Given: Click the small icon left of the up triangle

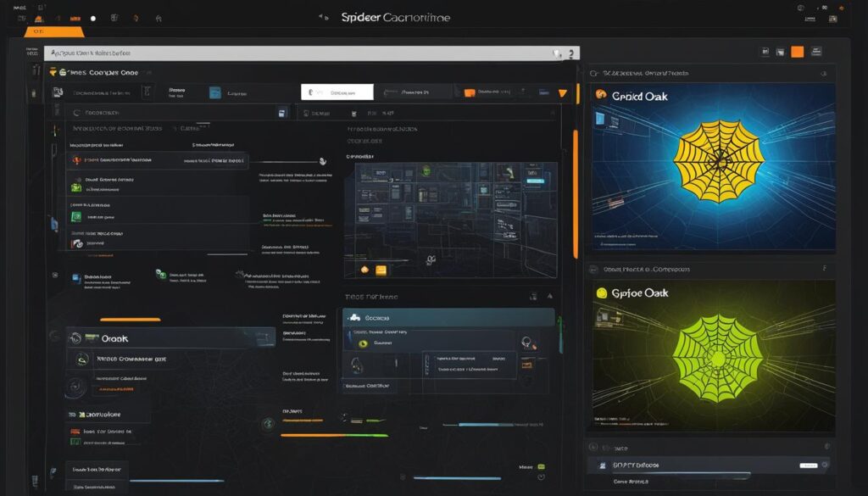Looking at the screenshot, I should point(533,297).
